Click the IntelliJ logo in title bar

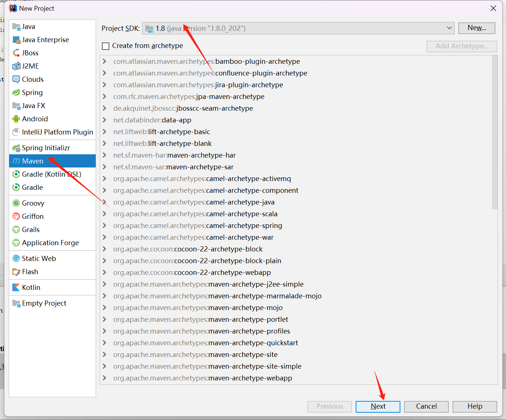click(x=13, y=8)
